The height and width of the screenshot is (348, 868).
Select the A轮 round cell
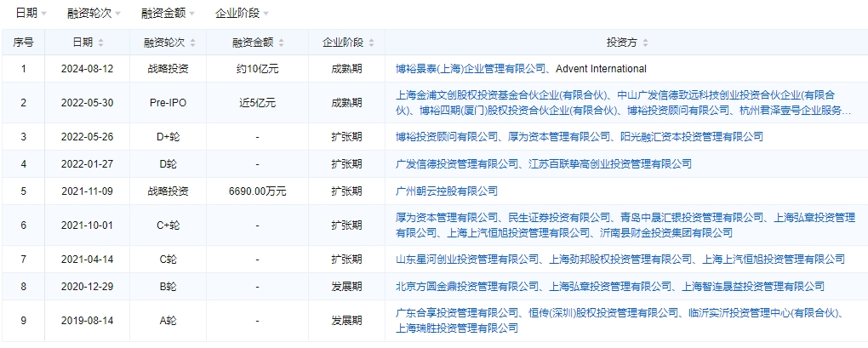pyautogui.click(x=168, y=320)
